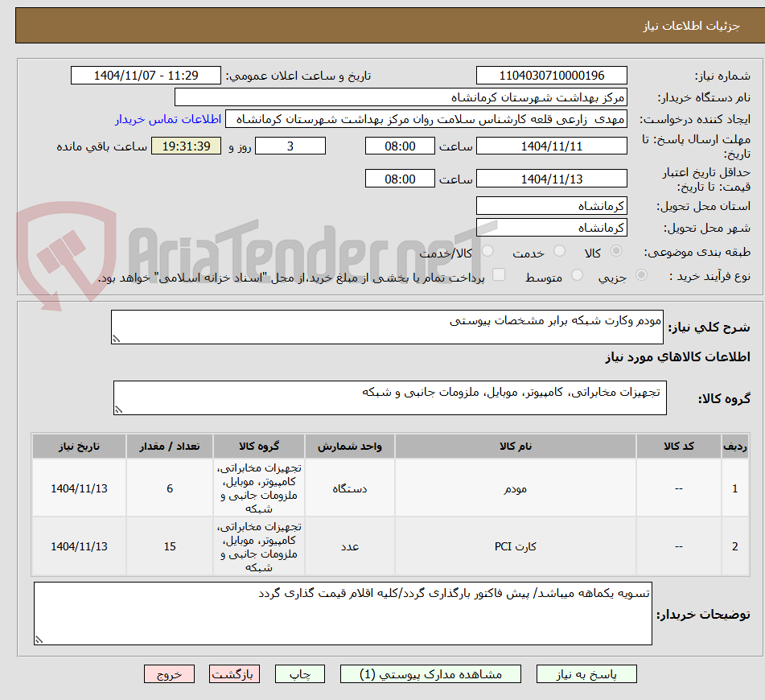
Task: Click the مودم item name cell
Action: (x=515, y=488)
